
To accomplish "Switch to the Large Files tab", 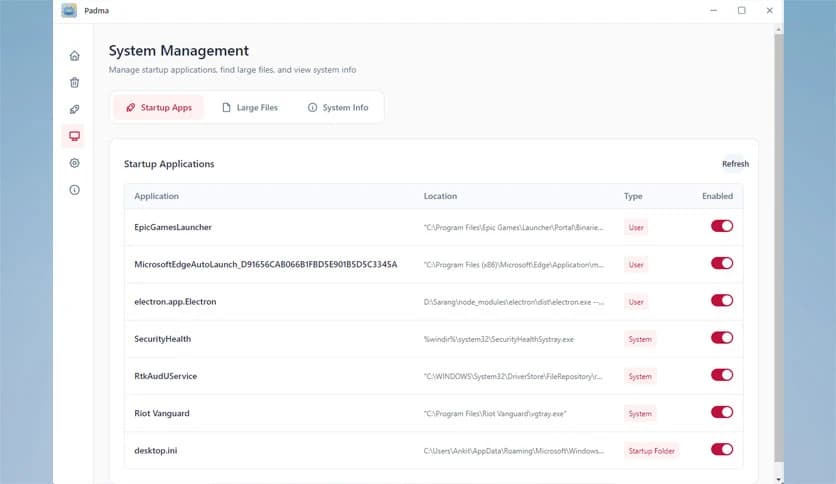I will [x=250, y=107].
